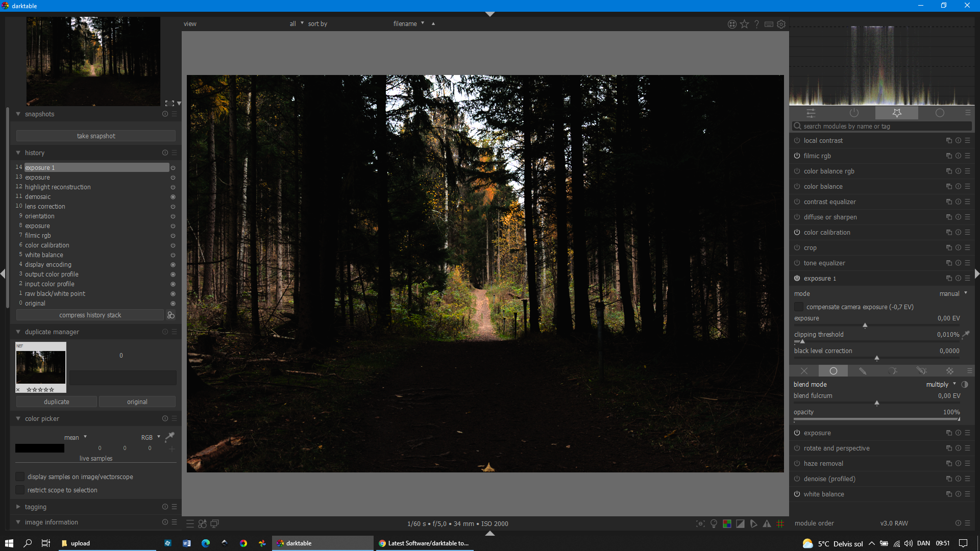Enable compensate camera exposure checkbox
This screenshot has height=551, width=980.
799,307
